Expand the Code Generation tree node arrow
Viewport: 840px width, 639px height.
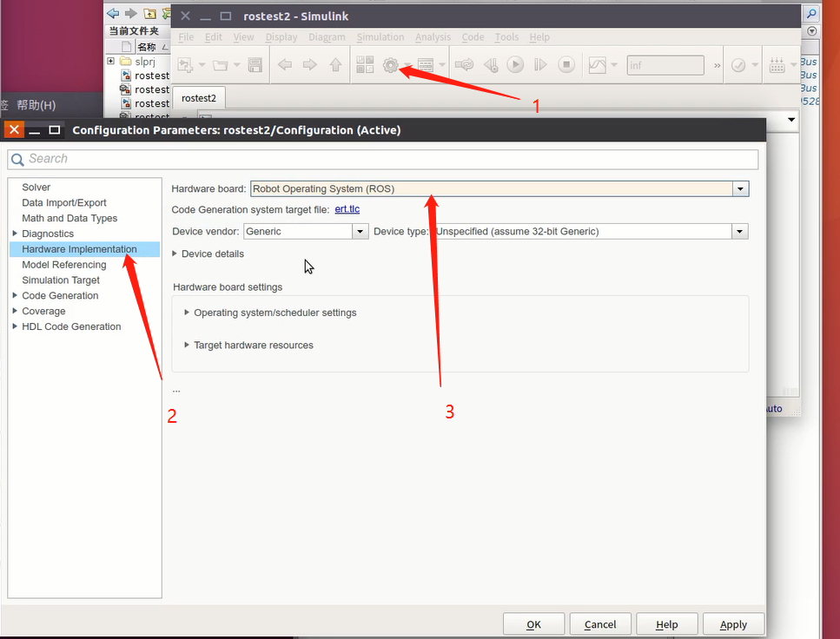[x=15, y=295]
